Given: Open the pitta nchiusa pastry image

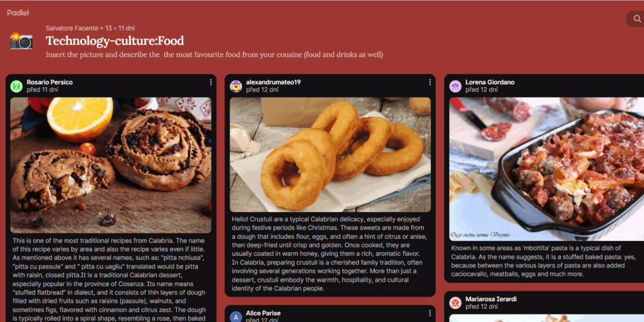Looking at the screenshot, I should click(111, 165).
